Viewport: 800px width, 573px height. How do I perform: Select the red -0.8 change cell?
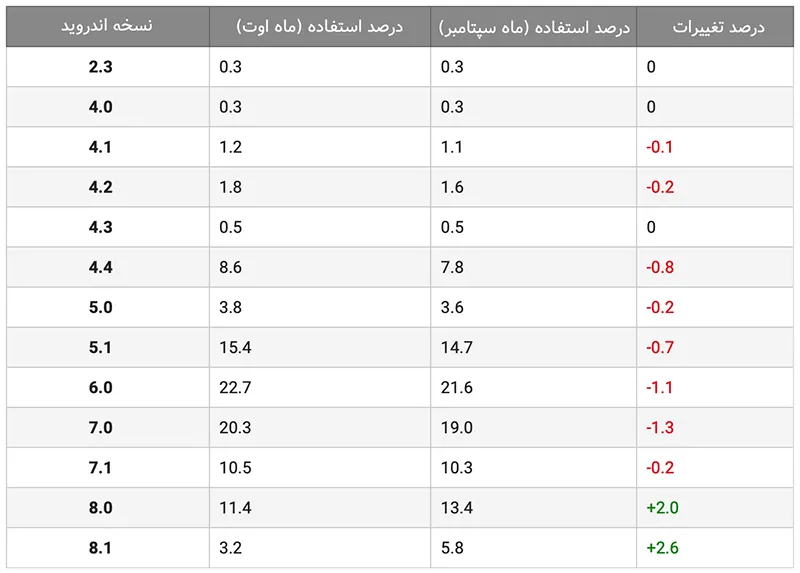[660, 267]
